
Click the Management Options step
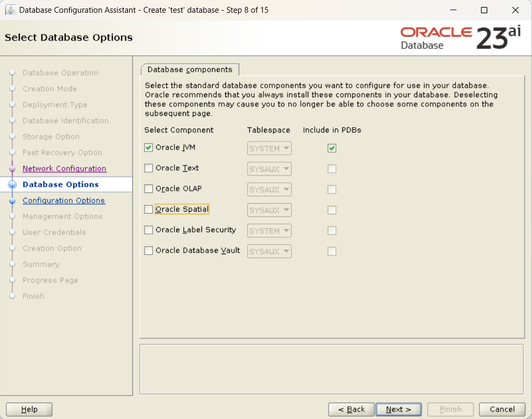point(62,216)
